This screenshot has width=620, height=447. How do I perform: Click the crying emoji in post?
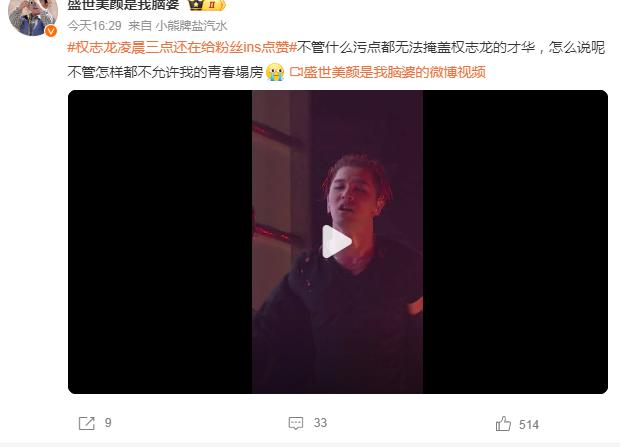275,72
